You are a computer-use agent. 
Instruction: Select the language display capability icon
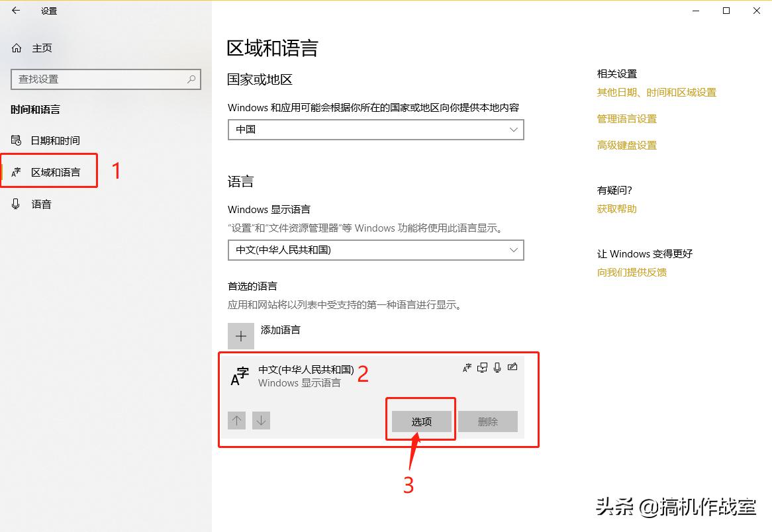click(467, 367)
